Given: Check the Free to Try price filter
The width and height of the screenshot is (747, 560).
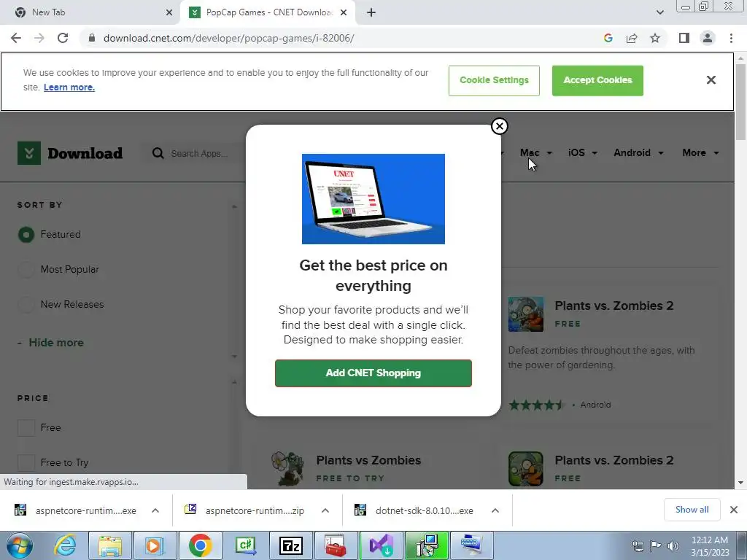Looking at the screenshot, I should [26, 462].
